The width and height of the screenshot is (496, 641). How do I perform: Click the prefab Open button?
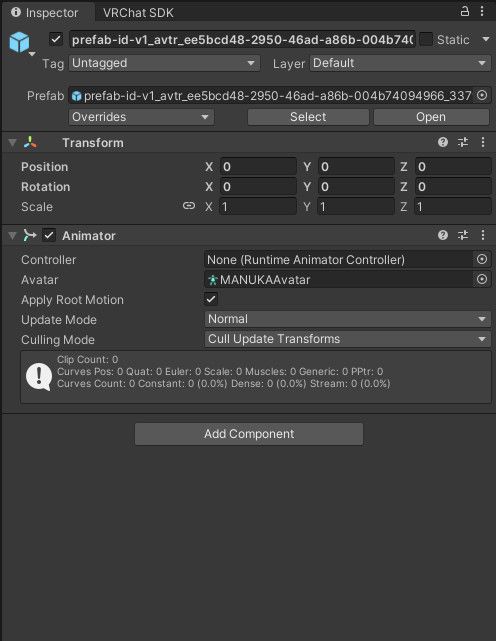(x=431, y=117)
